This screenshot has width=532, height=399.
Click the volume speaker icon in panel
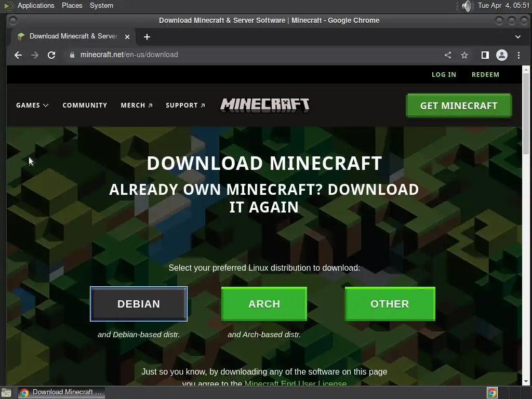(x=467, y=6)
